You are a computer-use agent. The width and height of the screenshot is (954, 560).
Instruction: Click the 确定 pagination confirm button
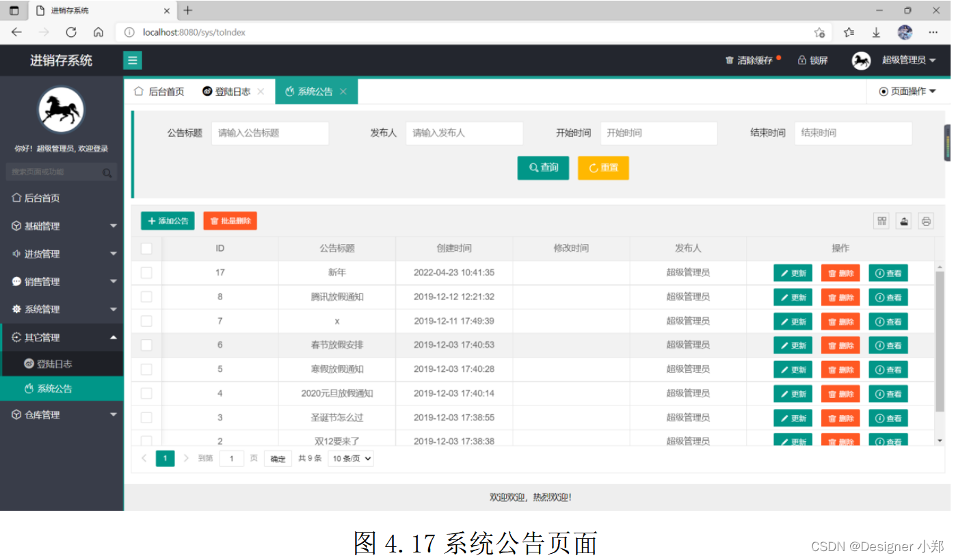click(x=278, y=459)
